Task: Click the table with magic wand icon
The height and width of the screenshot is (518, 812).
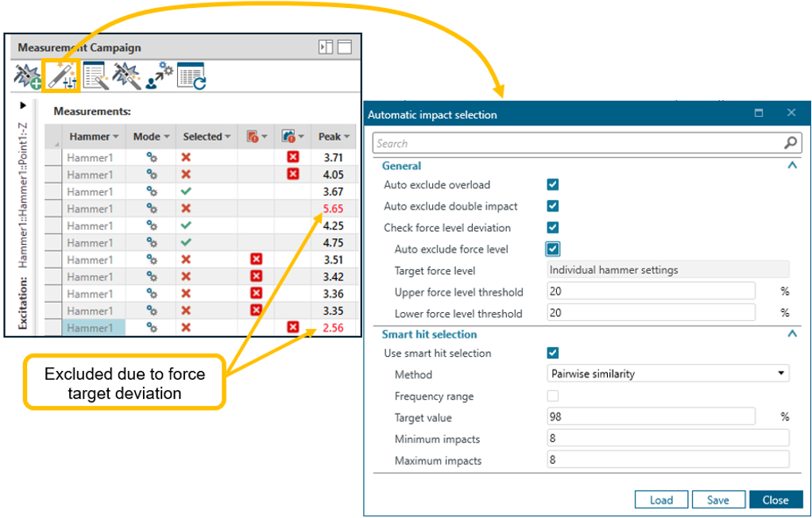Action: point(95,76)
